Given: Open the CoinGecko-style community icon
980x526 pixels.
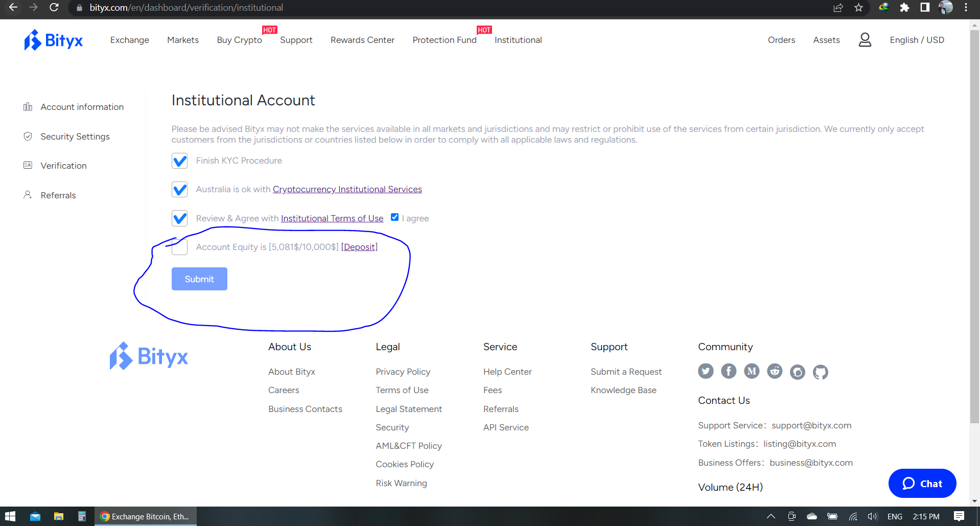Looking at the screenshot, I should coord(798,372).
